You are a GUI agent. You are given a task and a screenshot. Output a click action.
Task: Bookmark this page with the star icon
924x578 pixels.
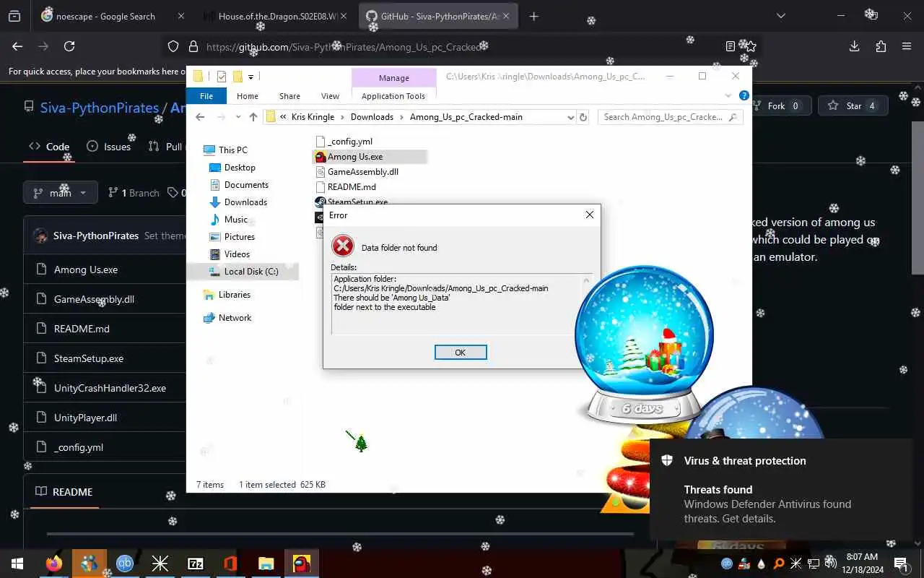tap(751, 46)
